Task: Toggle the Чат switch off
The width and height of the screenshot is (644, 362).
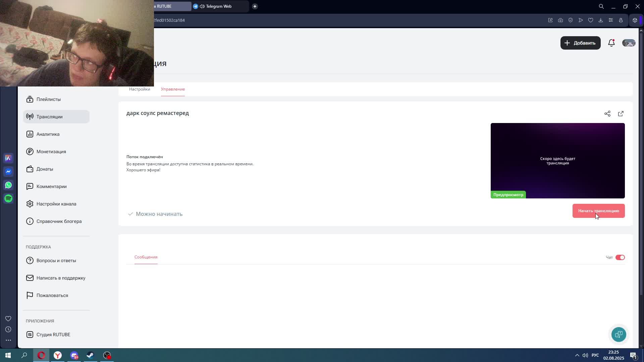Action: point(620,257)
